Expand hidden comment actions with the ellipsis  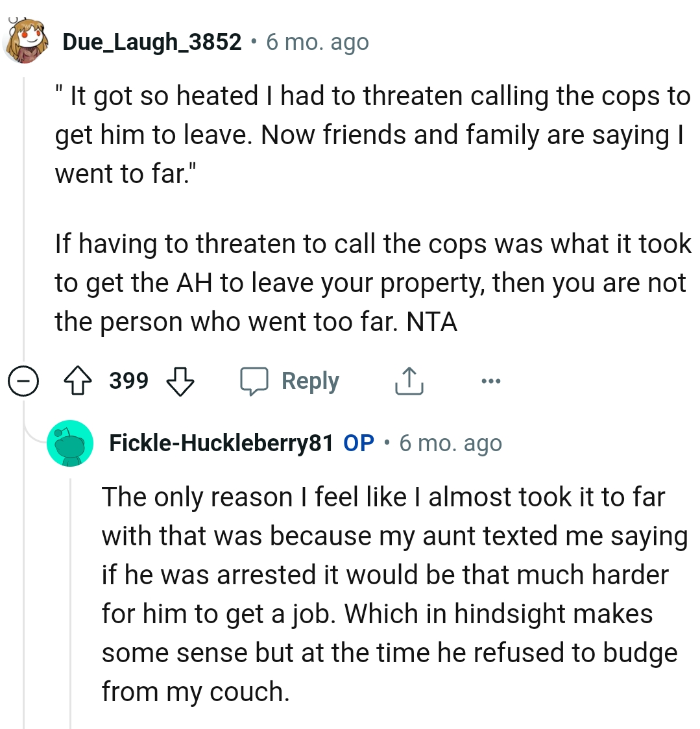pos(491,381)
